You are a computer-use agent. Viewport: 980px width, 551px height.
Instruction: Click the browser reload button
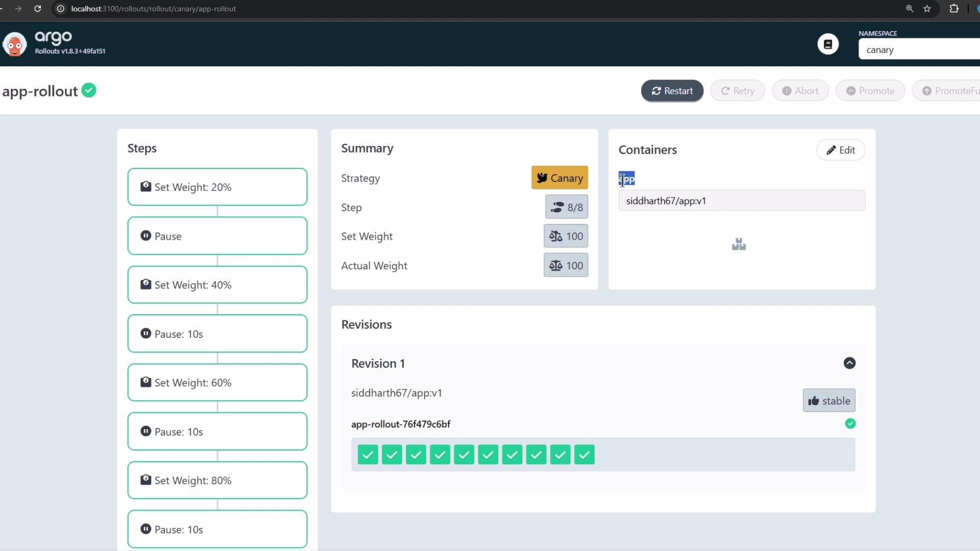38,9
